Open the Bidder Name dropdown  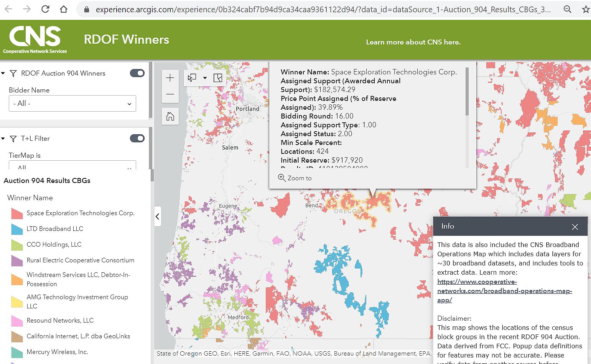click(72, 104)
